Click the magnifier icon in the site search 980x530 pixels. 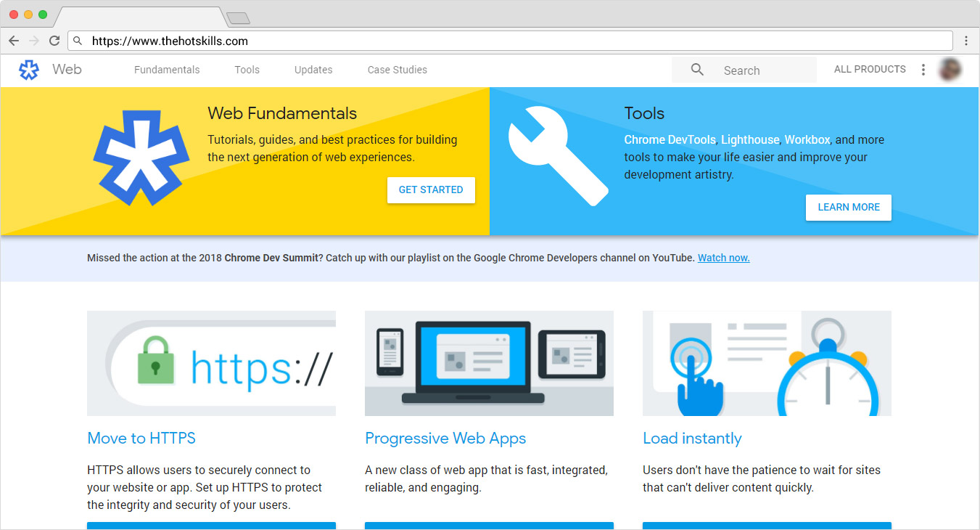697,70
